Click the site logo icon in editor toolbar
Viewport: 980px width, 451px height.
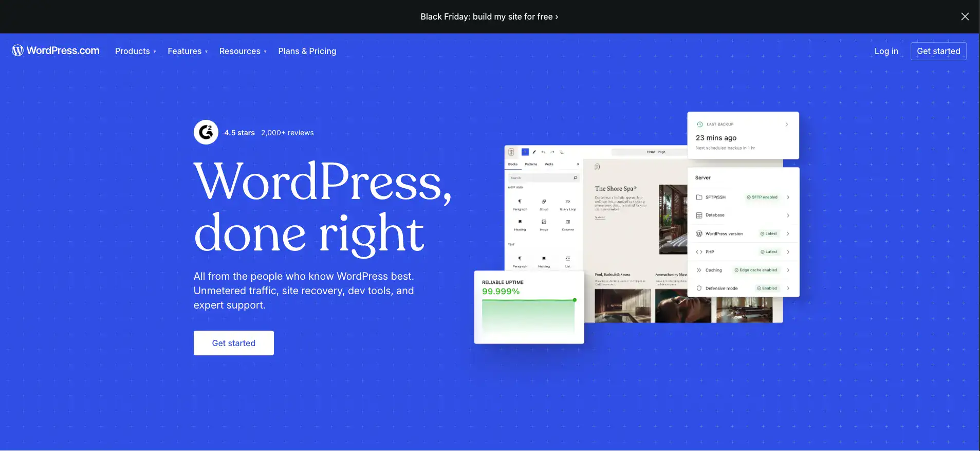tap(511, 152)
